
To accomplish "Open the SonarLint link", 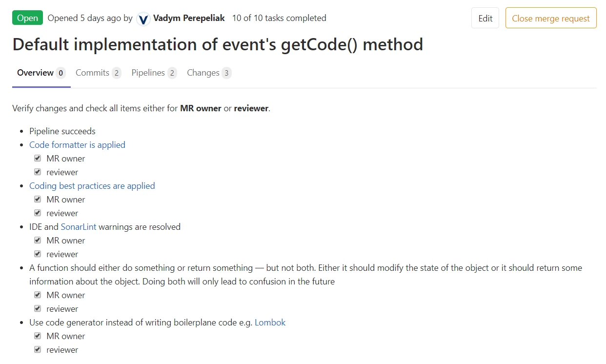I will click(x=79, y=226).
